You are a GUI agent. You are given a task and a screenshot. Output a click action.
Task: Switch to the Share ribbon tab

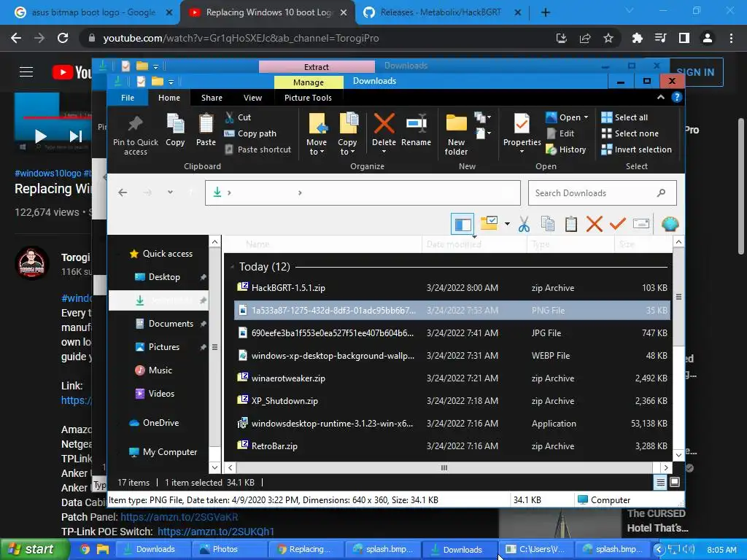pos(212,98)
